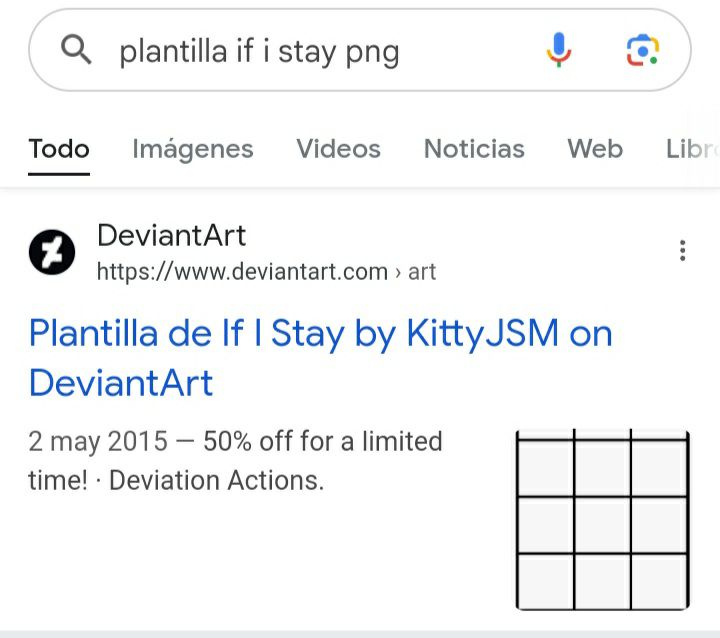Image resolution: width=720 pixels, height=638 pixels.
Task: Start voice search with microphone icon
Action: click(x=558, y=50)
